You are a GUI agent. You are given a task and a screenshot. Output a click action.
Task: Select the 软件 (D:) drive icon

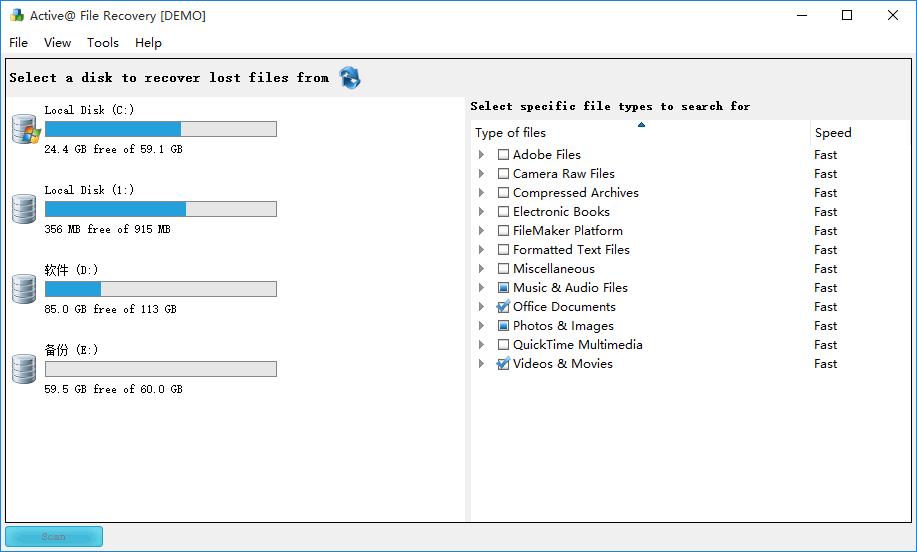tap(24, 289)
